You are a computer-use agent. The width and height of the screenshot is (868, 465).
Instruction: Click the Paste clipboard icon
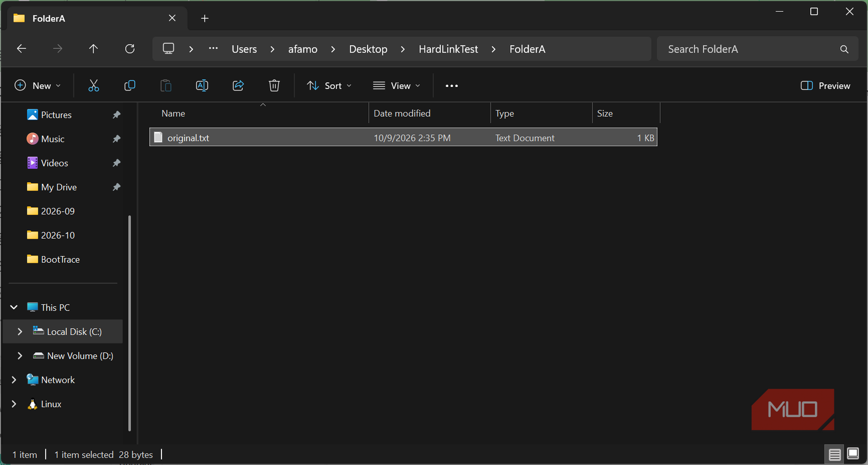coord(166,86)
